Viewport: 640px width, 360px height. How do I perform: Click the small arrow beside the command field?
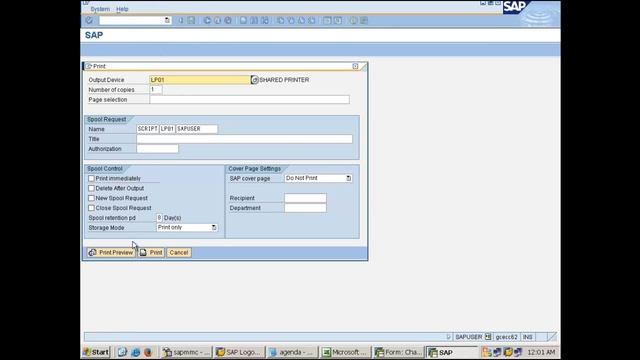pos(181,20)
